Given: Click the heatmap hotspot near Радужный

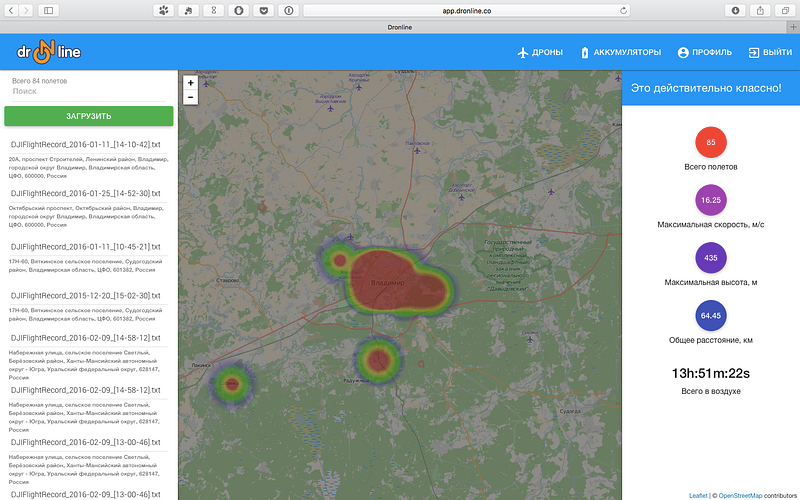Looking at the screenshot, I should [378, 360].
